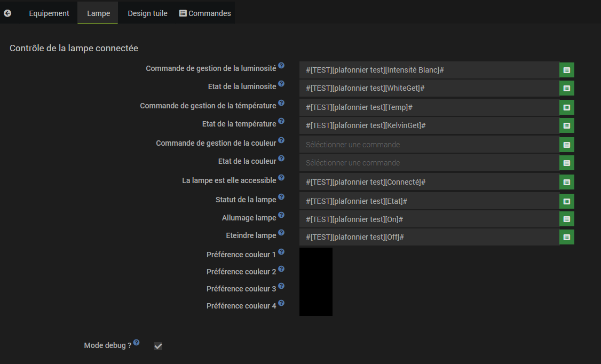The height and width of the screenshot is (364, 601).
Task: Go to the Commandes tab
Action: pyautogui.click(x=205, y=13)
